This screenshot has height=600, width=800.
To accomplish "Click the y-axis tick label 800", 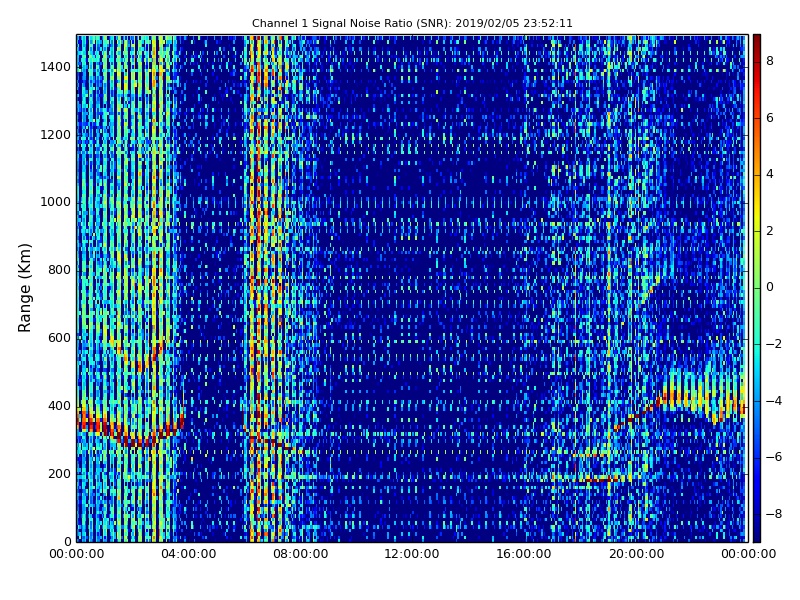I will (59, 270).
